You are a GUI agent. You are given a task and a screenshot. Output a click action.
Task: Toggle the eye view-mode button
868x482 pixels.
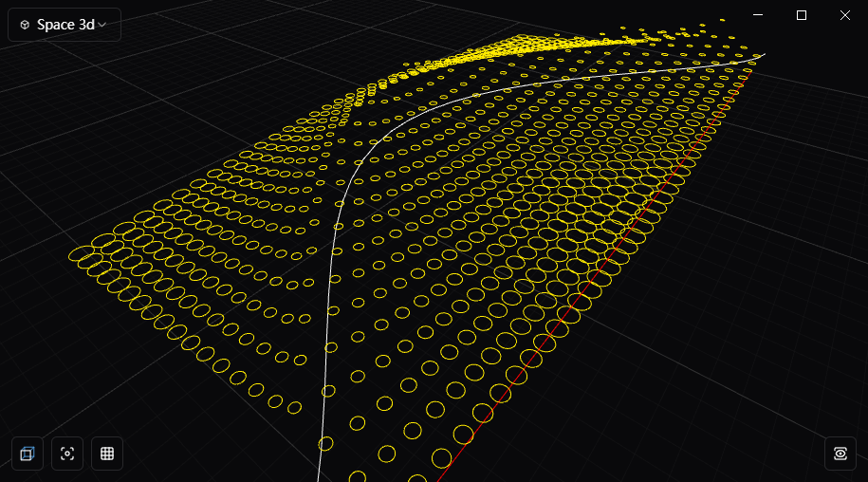click(840, 454)
